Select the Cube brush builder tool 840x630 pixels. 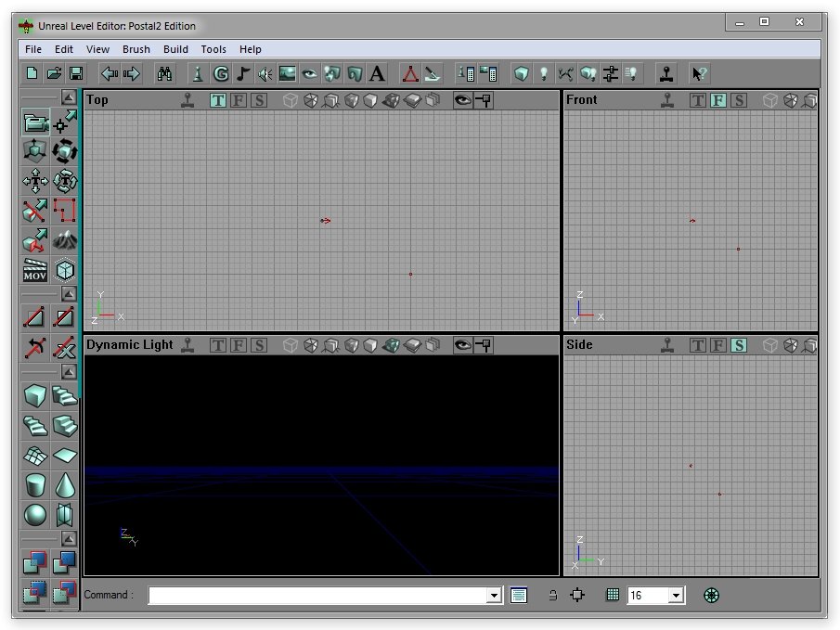pos(34,396)
